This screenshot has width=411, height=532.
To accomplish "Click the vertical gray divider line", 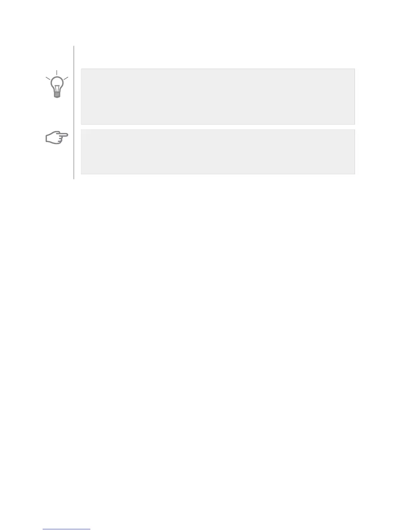I will coord(74,113).
